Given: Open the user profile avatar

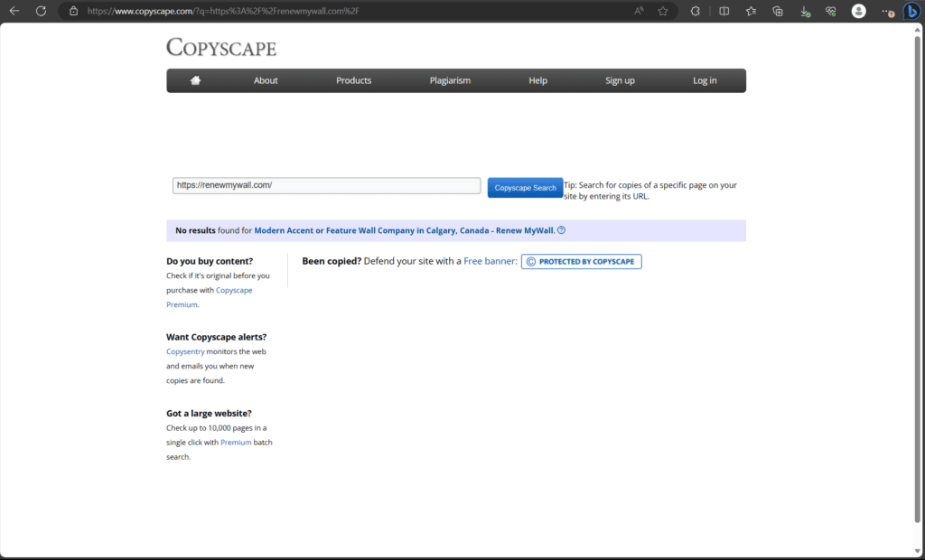Looking at the screenshot, I should click(x=858, y=11).
